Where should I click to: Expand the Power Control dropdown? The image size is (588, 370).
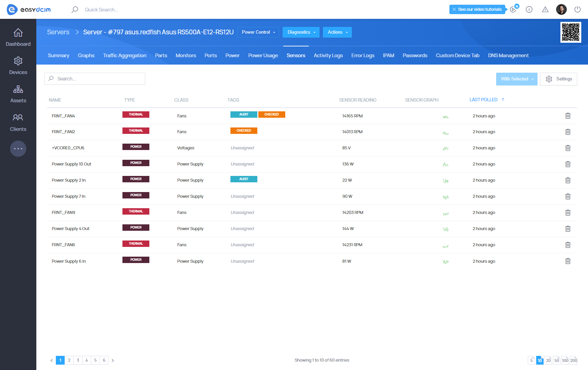coord(258,32)
